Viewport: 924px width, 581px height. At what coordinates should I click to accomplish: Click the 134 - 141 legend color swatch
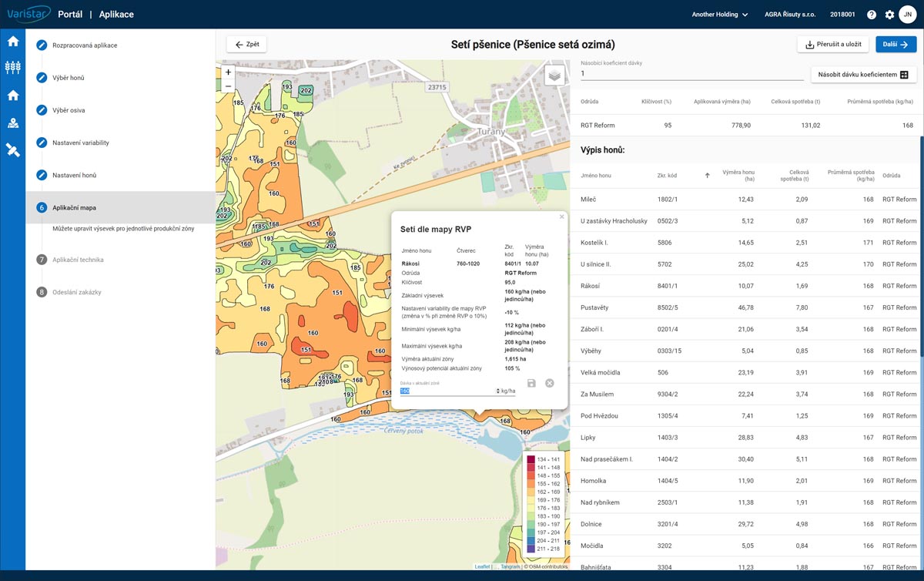click(x=531, y=459)
